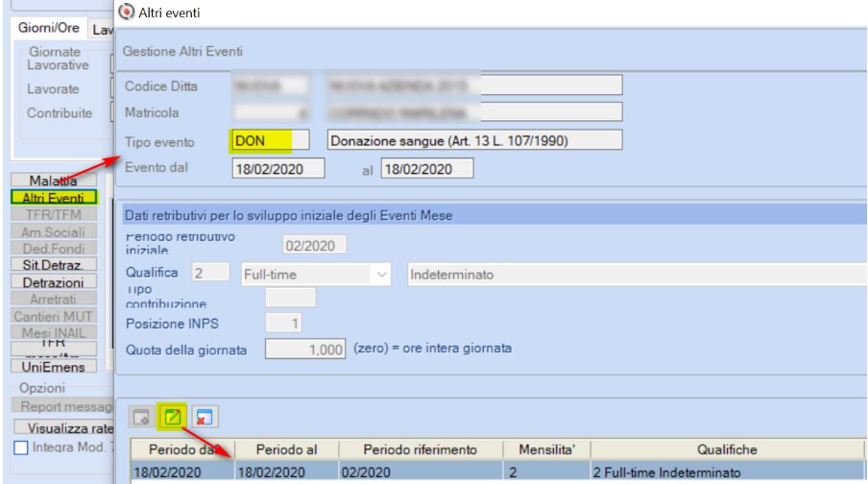This screenshot has height=484, width=868.
Task: Click the Periodo riferimento column header
Action: (421, 449)
